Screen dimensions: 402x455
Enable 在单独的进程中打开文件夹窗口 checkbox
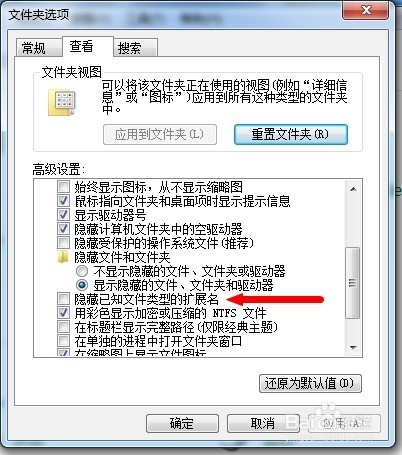click(x=63, y=341)
